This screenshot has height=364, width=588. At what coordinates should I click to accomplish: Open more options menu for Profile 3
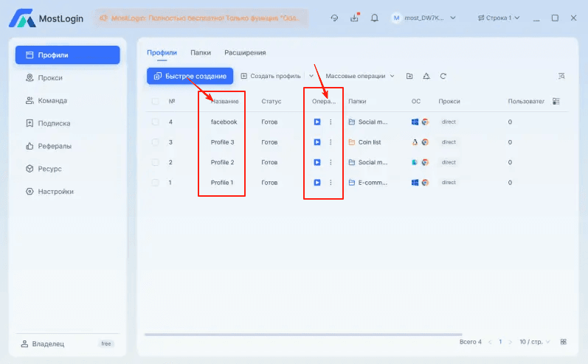point(331,142)
